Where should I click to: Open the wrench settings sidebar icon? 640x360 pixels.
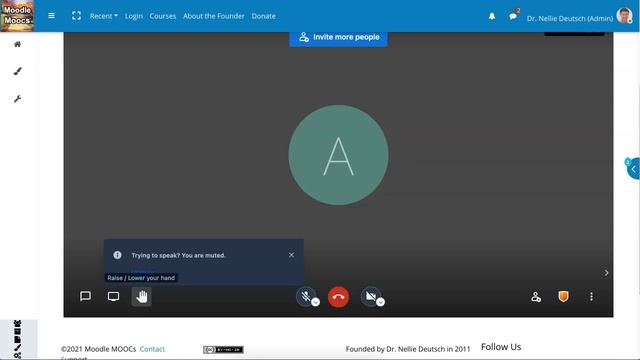click(x=18, y=99)
